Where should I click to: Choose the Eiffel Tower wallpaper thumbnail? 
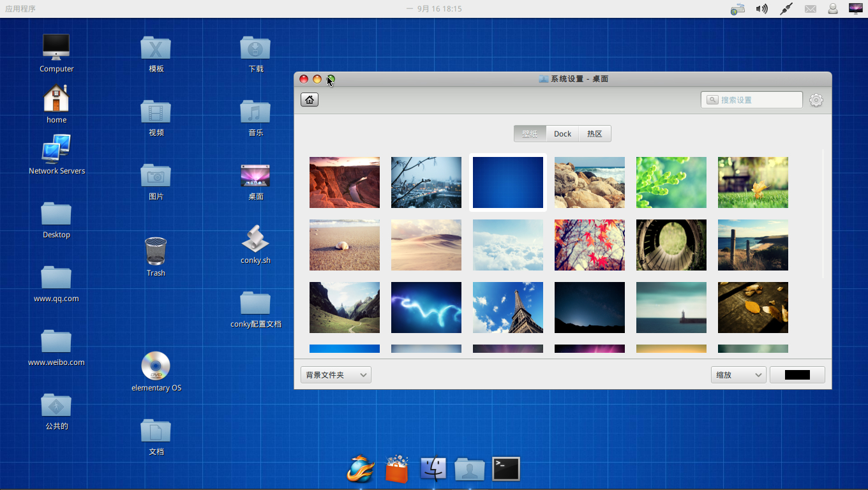click(508, 308)
